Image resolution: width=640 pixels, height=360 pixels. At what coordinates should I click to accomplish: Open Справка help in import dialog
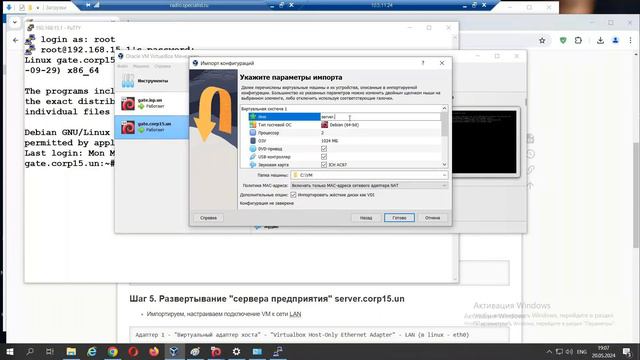(x=208, y=218)
